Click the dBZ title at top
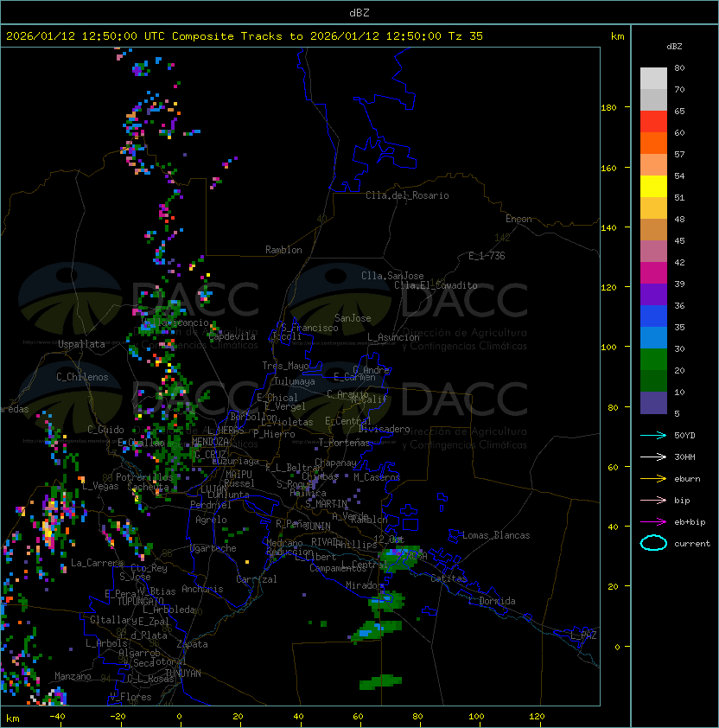Screen dimensions: 719x728 [359, 13]
